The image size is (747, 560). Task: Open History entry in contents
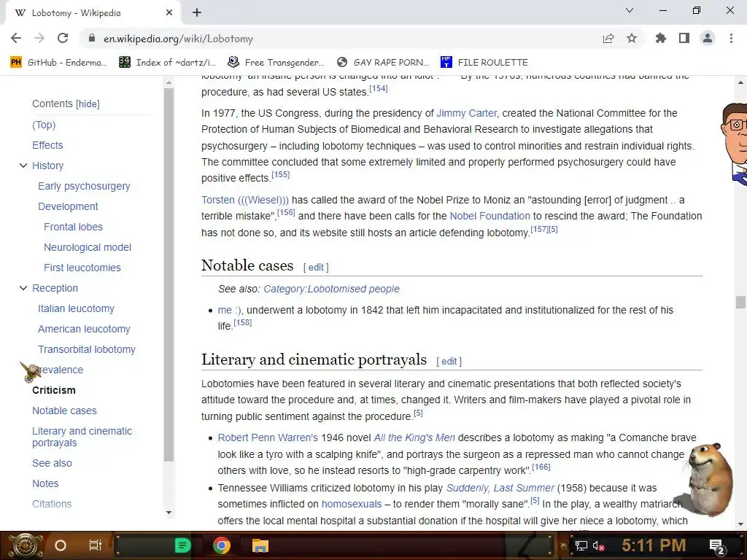tap(47, 166)
